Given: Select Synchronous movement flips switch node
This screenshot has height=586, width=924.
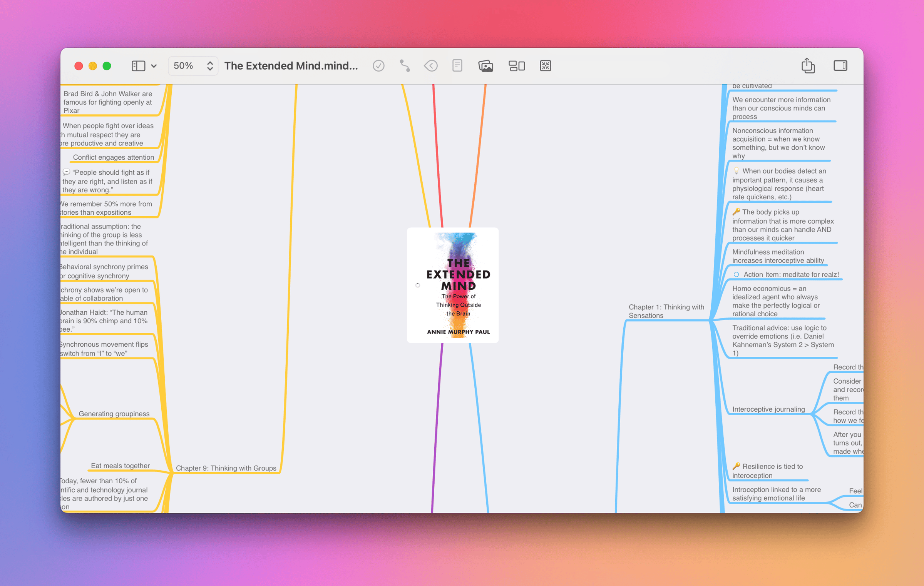Looking at the screenshot, I should coord(104,349).
